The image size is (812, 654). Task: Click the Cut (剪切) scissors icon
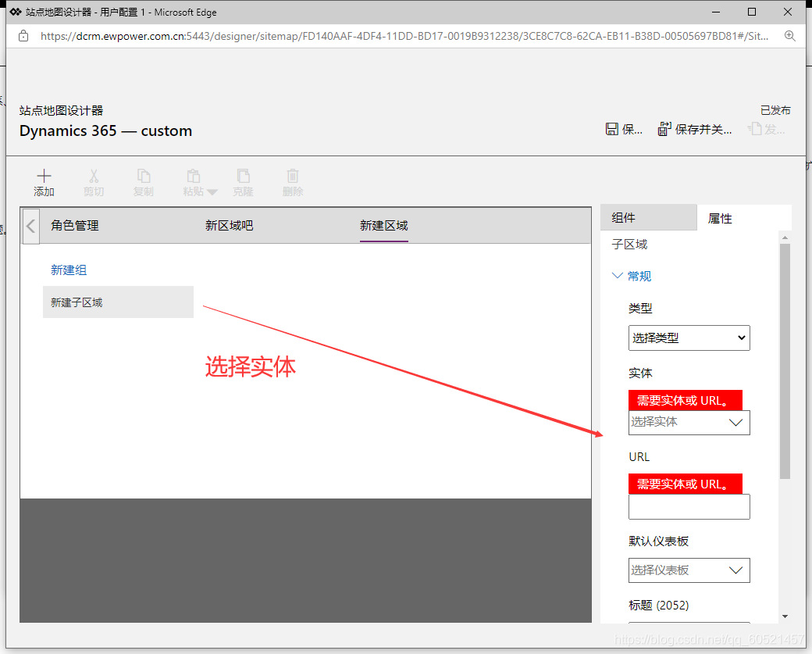(x=94, y=176)
